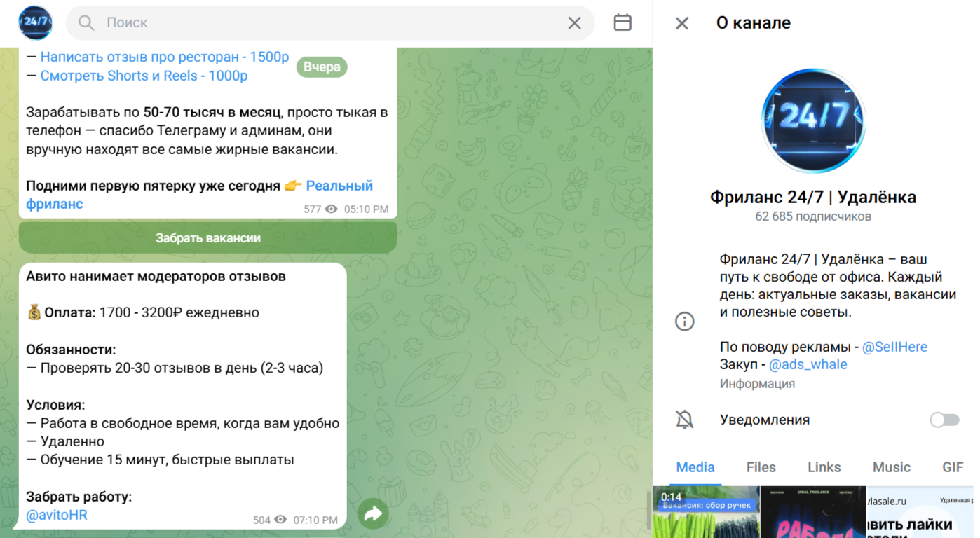Open the Написать отзыв про ресторан link

coord(165,57)
